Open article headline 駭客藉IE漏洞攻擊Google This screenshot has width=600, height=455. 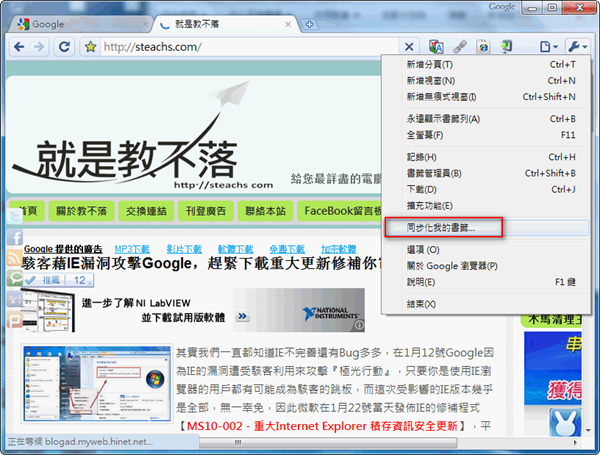202,263
